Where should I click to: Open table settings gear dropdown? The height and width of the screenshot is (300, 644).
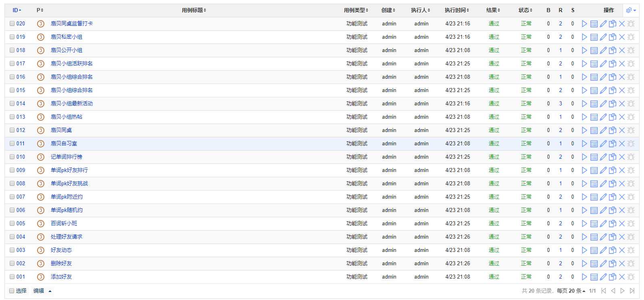click(x=631, y=10)
